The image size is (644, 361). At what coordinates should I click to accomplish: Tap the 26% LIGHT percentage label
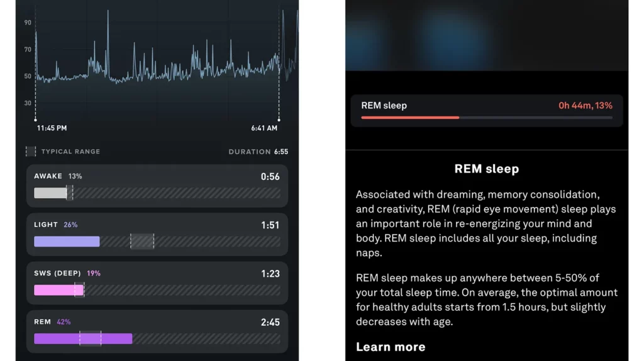(x=70, y=225)
